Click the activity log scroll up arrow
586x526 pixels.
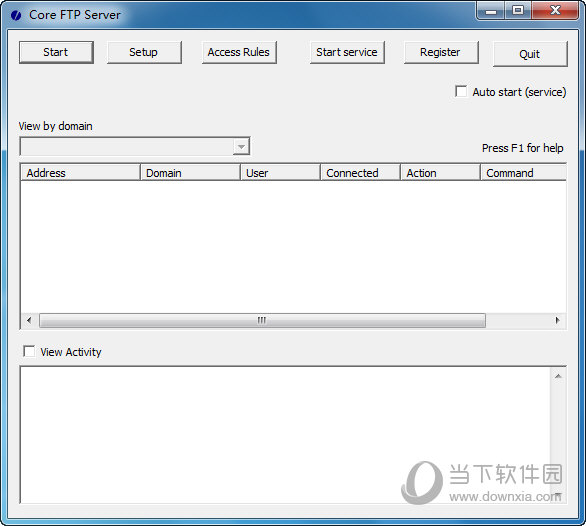(558, 376)
